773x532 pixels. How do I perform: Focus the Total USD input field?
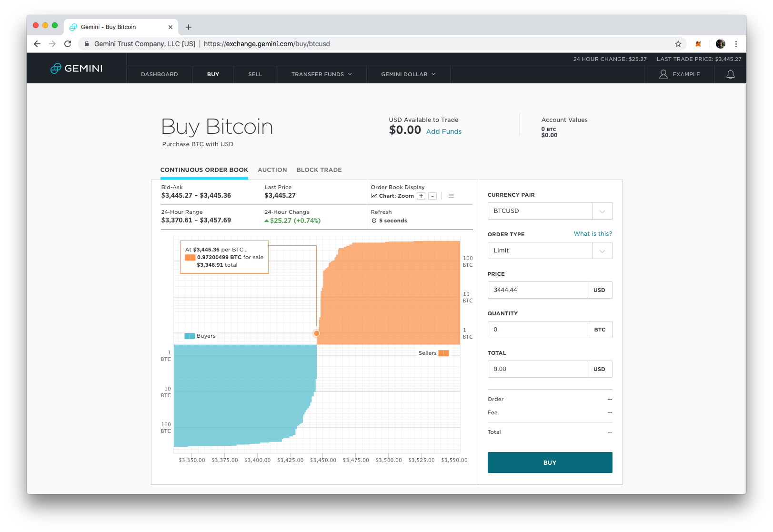coord(537,369)
